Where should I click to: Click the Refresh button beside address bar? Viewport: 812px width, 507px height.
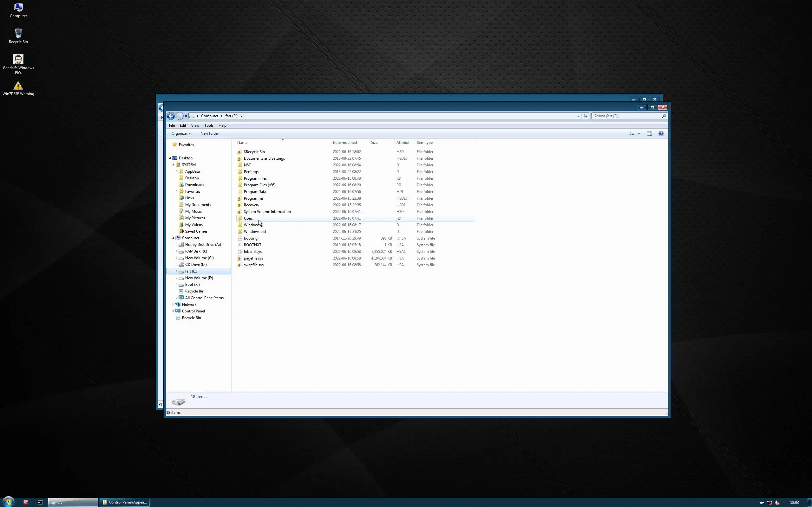(585, 116)
